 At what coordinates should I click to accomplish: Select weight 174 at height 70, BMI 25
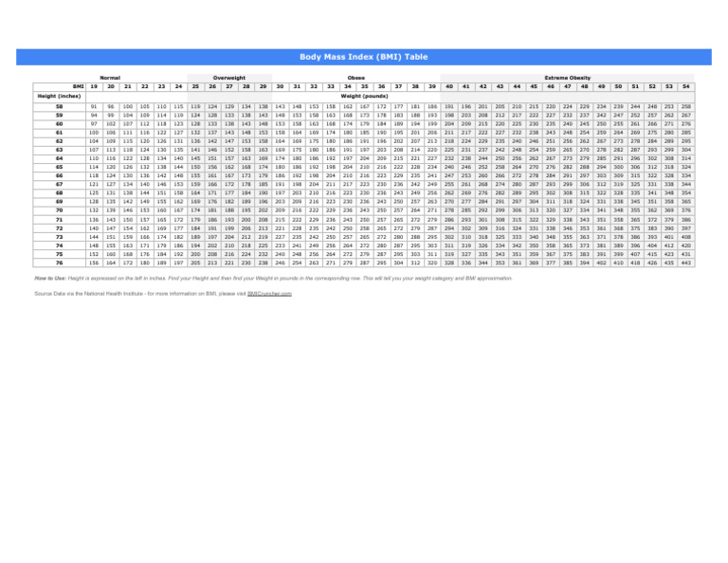click(x=195, y=210)
